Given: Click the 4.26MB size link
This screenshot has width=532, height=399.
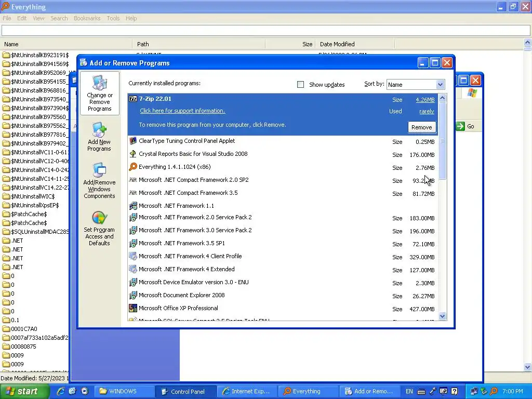Looking at the screenshot, I should pos(425,100).
